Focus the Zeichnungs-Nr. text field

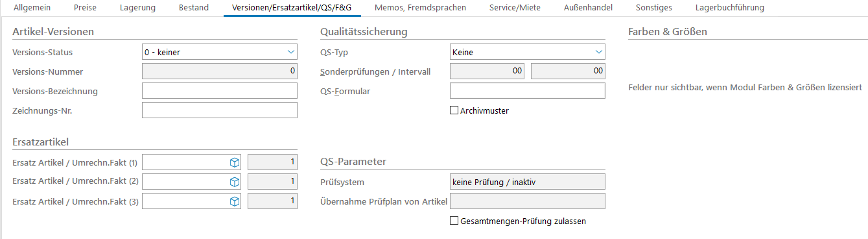click(220, 110)
